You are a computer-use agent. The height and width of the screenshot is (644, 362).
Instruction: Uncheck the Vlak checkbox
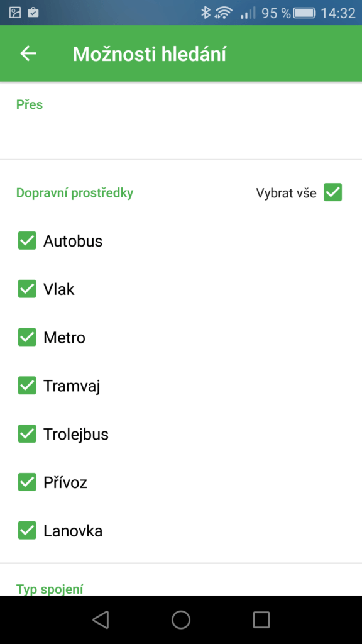pos(27,289)
